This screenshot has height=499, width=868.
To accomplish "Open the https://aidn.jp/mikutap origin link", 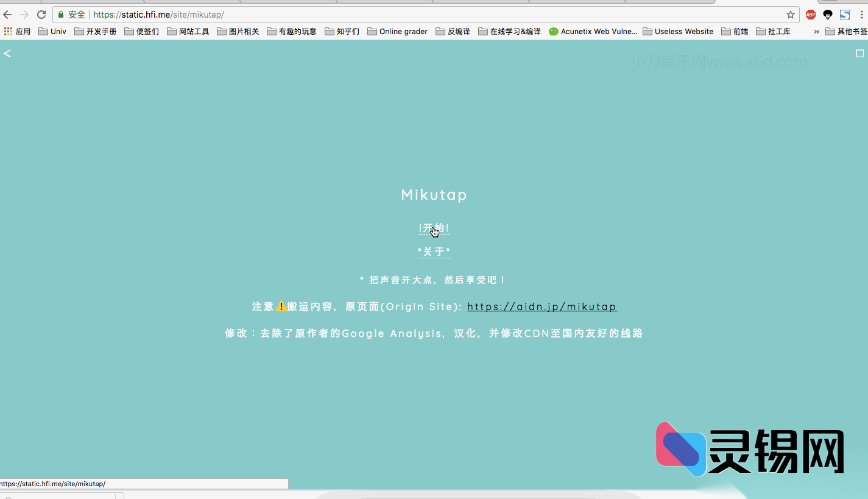I will 542,306.
